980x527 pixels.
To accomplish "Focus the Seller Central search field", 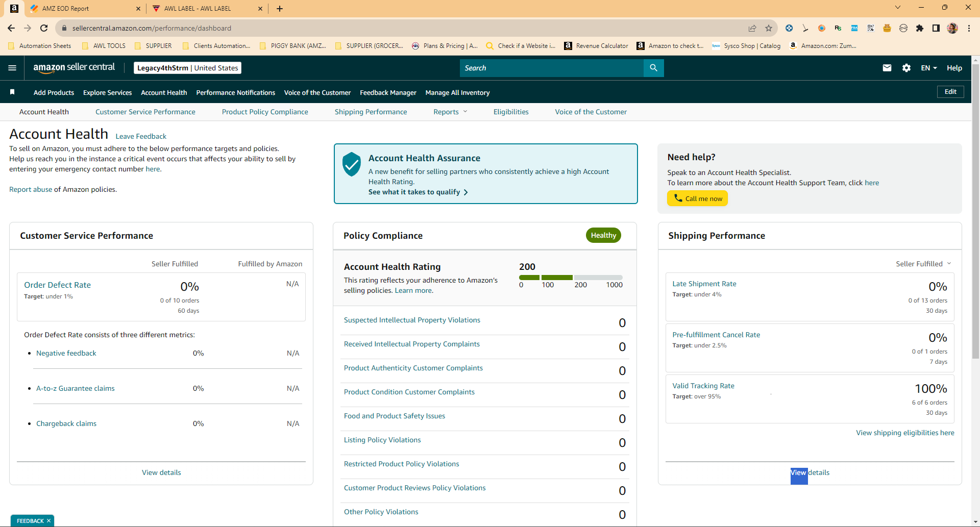I will pyautogui.click(x=551, y=68).
